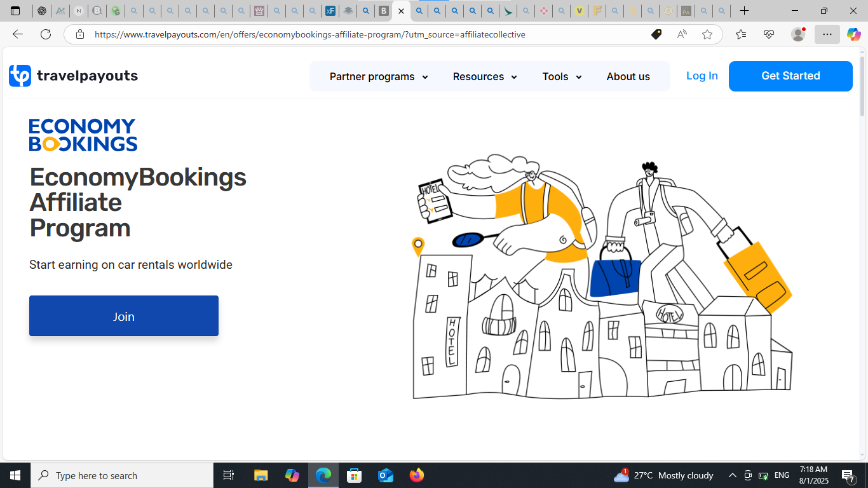Click the ENG language indicator
Image resolution: width=868 pixels, height=488 pixels.
point(782,475)
